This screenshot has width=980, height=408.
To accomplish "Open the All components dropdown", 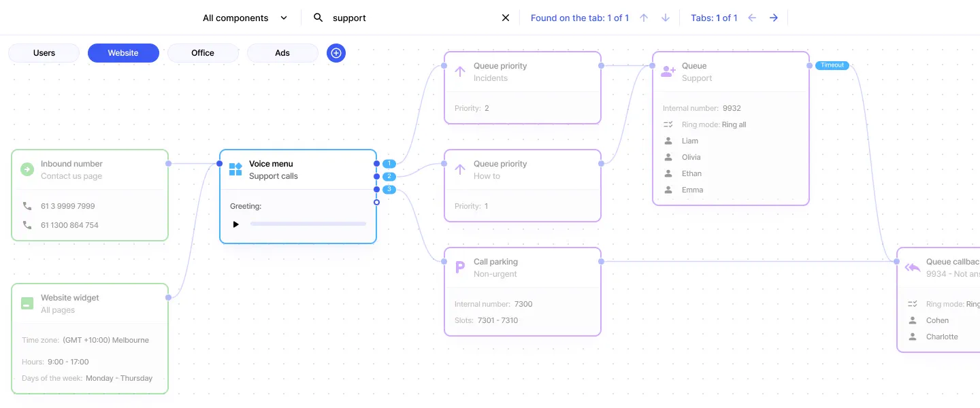I will [x=245, y=18].
